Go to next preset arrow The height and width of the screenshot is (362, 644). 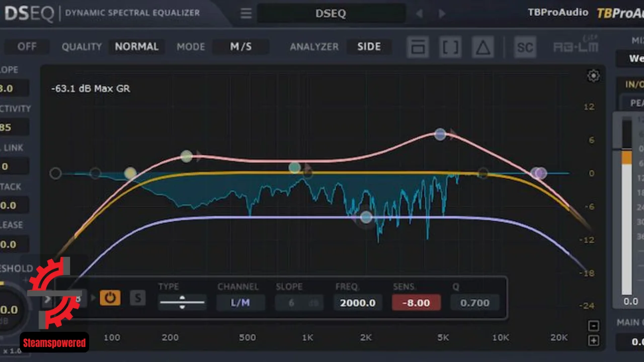(442, 14)
